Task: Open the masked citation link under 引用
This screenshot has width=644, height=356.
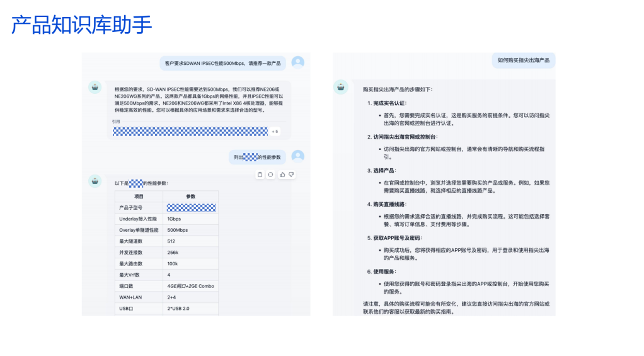Action: [x=190, y=132]
